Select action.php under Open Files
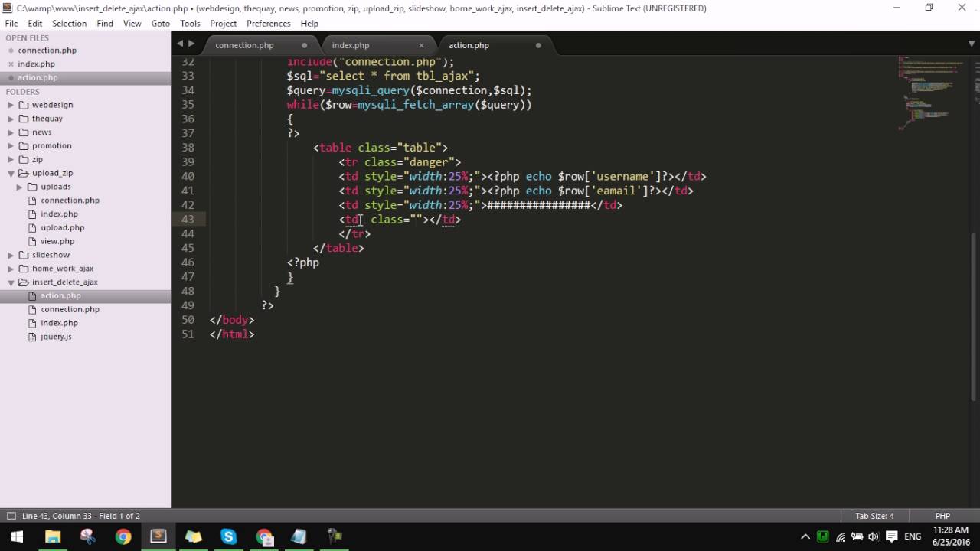 [x=38, y=78]
